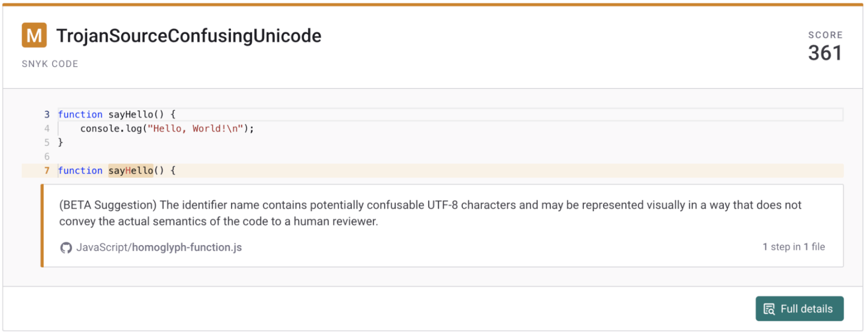The height and width of the screenshot is (334, 868).
Task: Open the TrojanSourceConfusingUnicode issue title
Action: (x=189, y=35)
